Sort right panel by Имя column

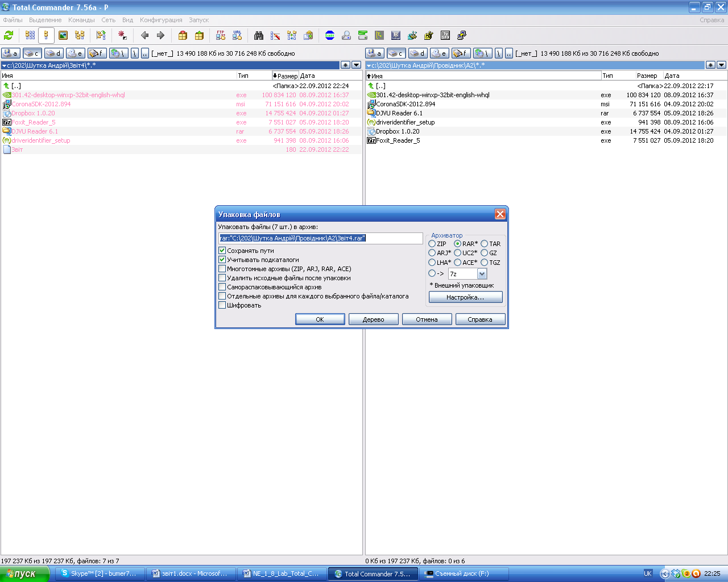[483, 76]
